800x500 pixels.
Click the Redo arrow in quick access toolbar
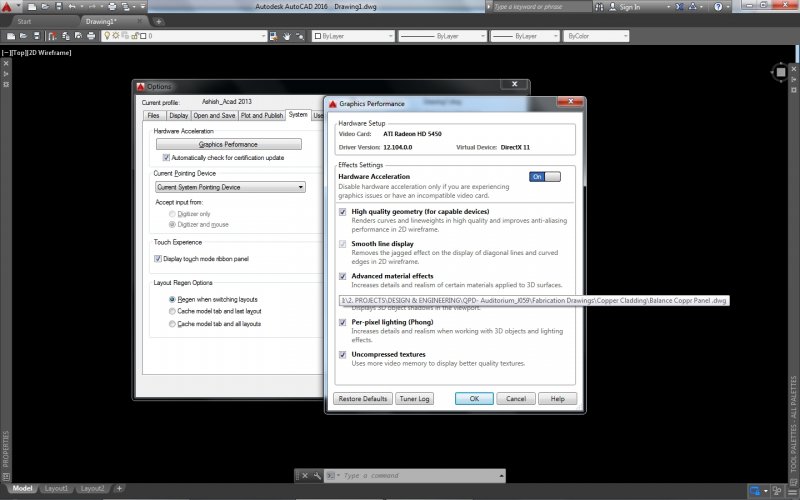(92, 7)
